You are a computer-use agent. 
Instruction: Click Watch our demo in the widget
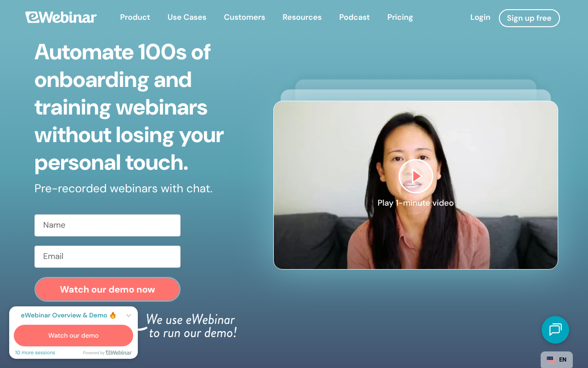73,335
